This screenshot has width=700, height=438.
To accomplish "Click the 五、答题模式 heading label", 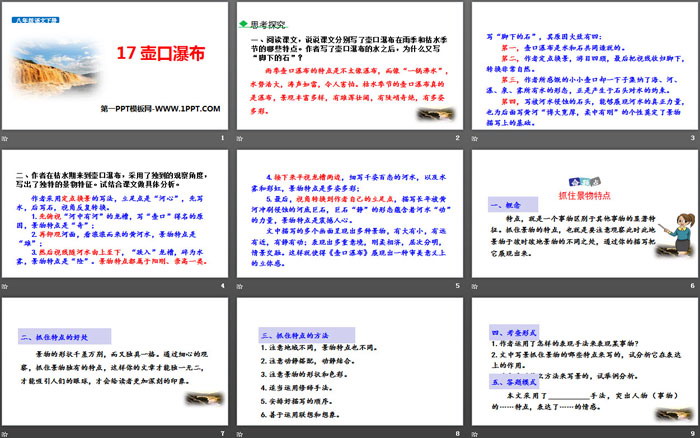I will [x=513, y=380].
